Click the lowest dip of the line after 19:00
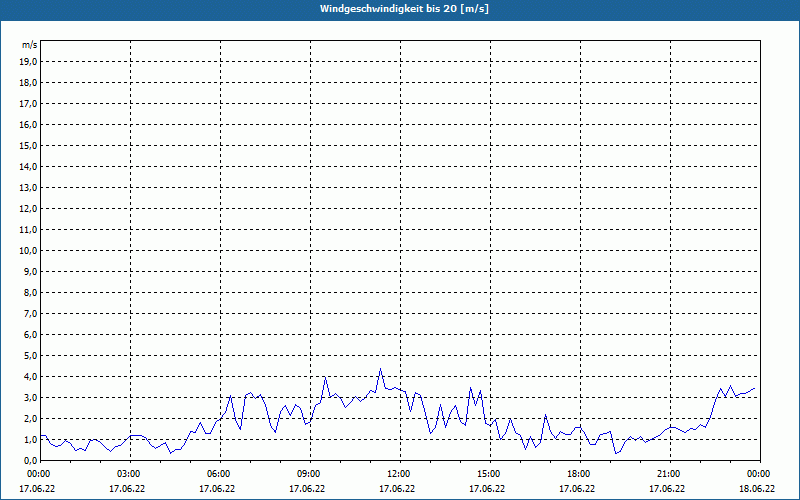This screenshot has width=800, height=500. [x=616, y=453]
